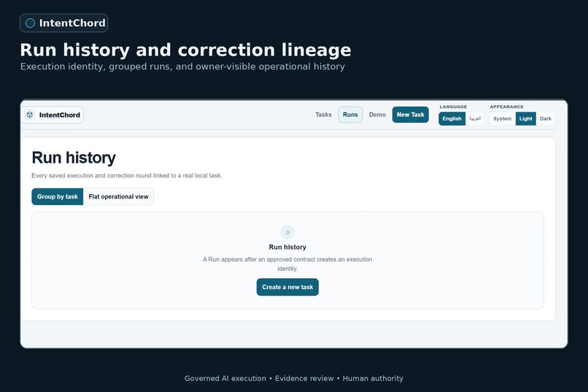
Task: Open the Runs navigation item
Action: tap(350, 115)
